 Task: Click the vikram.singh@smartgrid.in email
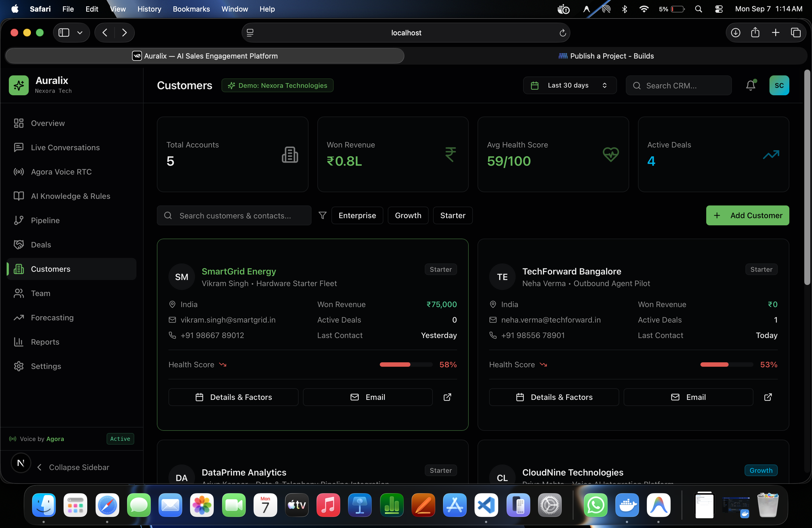click(228, 320)
